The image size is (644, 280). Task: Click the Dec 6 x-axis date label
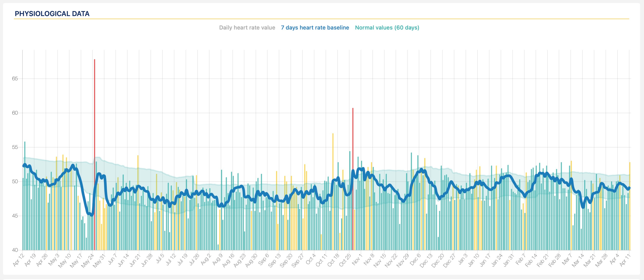(415, 260)
